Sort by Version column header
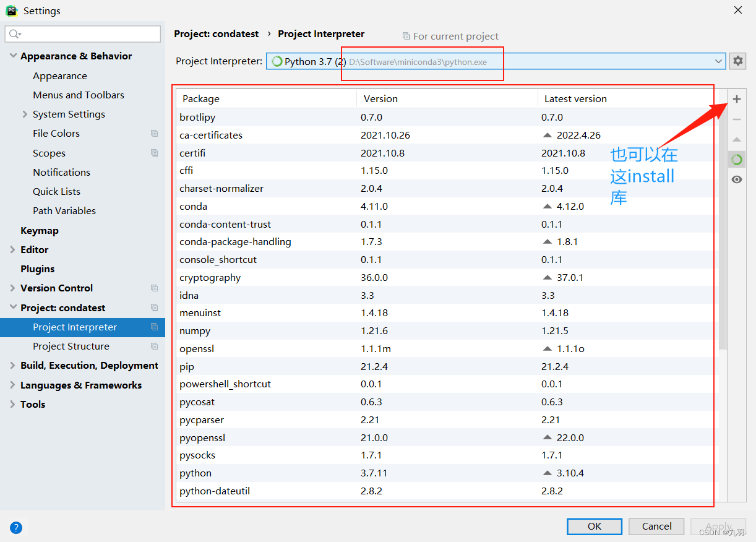 coord(447,98)
